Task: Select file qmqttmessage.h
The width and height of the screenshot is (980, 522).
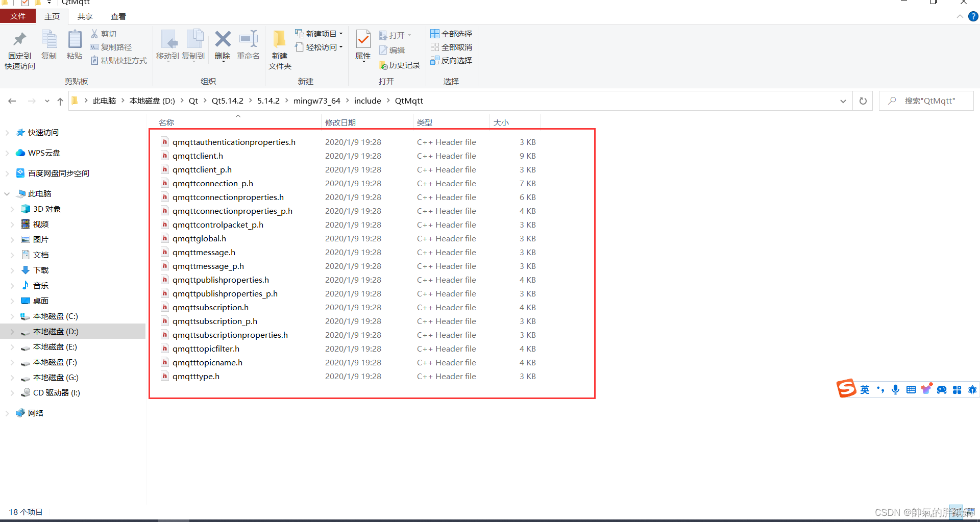Action: pos(204,253)
